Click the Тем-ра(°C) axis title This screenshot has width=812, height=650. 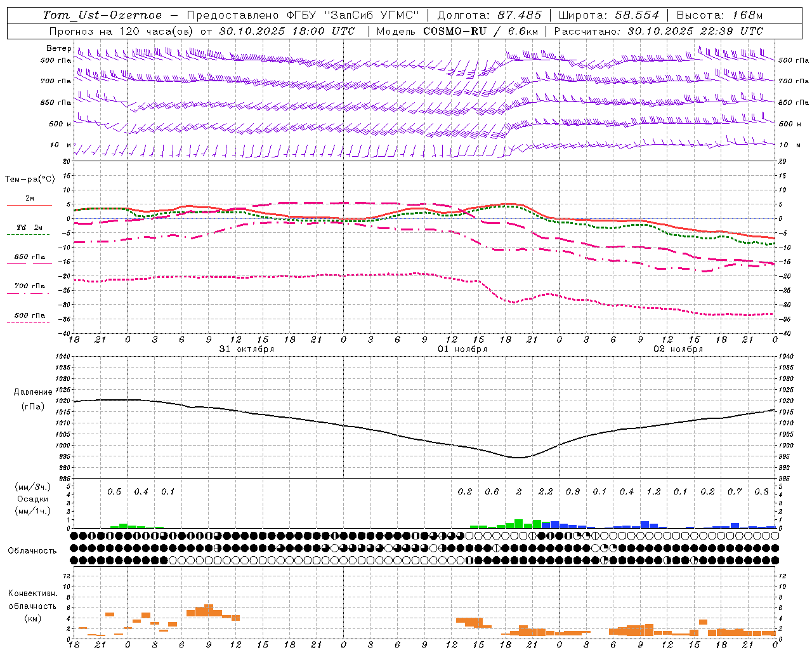click(30, 180)
